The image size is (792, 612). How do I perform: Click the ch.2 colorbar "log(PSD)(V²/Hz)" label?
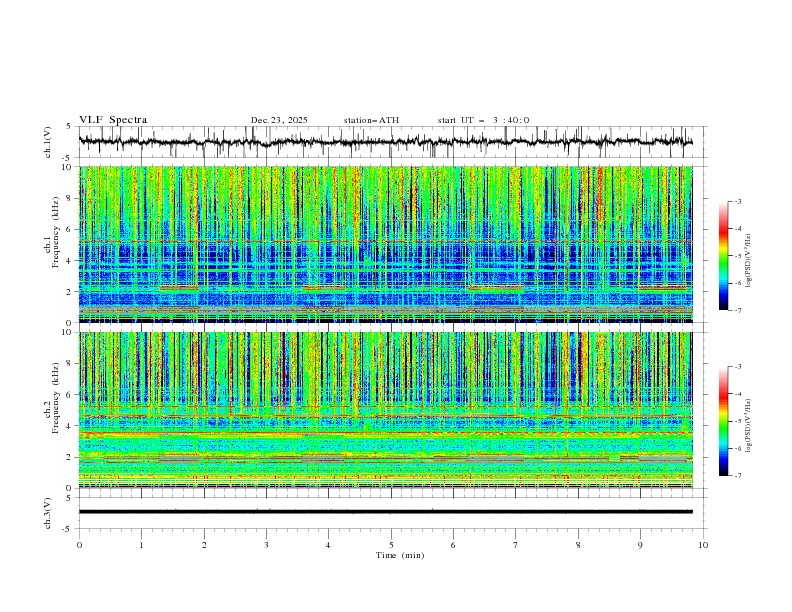(748, 426)
